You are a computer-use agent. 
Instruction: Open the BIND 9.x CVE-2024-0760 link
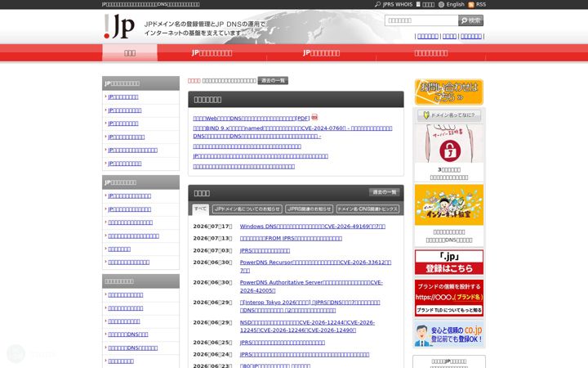pos(292,132)
